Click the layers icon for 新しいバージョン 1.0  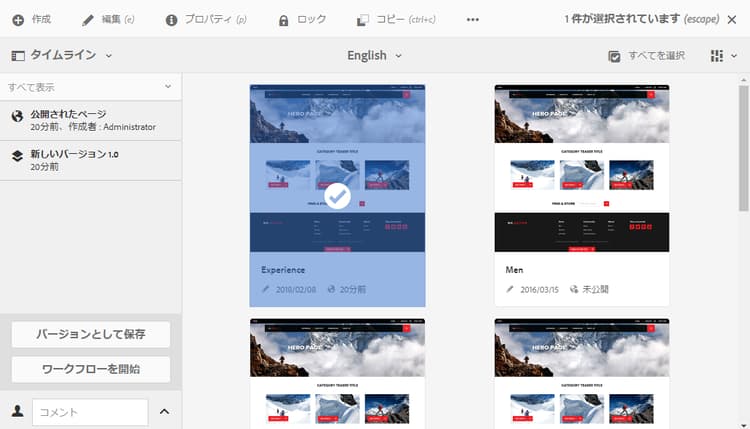(x=17, y=156)
